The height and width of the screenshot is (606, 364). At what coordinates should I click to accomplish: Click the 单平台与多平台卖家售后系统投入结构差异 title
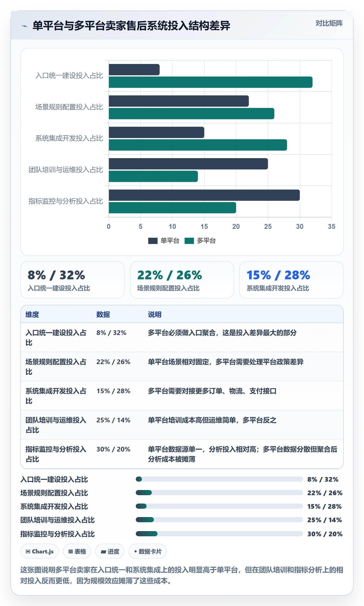131,26
